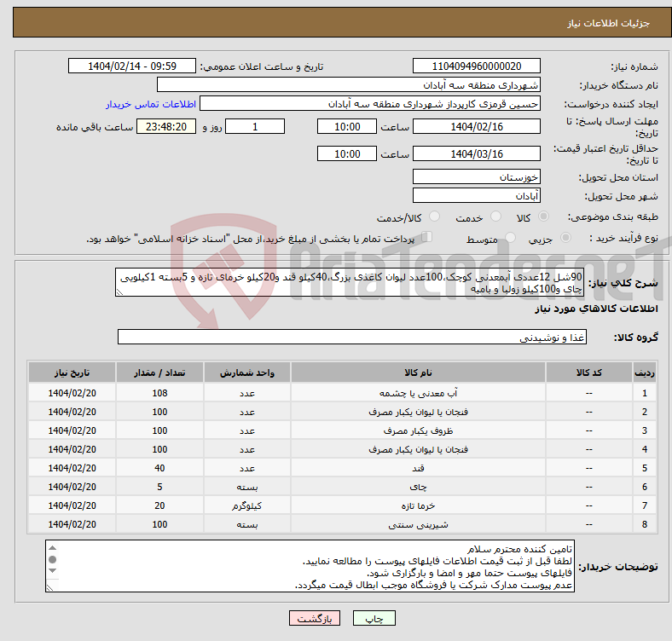Click the quantity 5 in چای row

point(159,487)
